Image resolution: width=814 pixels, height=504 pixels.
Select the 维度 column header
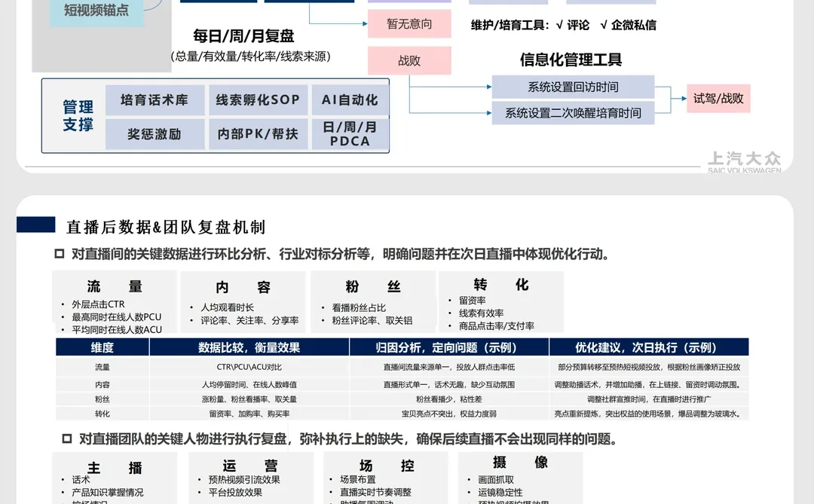(102, 347)
